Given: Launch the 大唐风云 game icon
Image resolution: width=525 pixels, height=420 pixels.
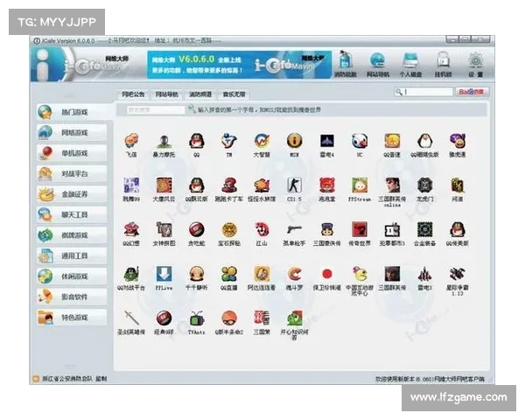Looking at the screenshot, I should pyautogui.click(x=164, y=185).
